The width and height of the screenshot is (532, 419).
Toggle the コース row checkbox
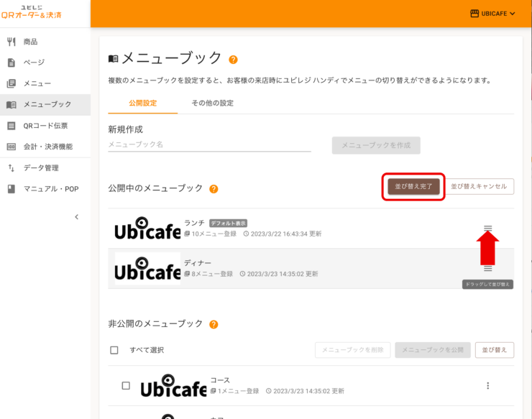click(126, 386)
